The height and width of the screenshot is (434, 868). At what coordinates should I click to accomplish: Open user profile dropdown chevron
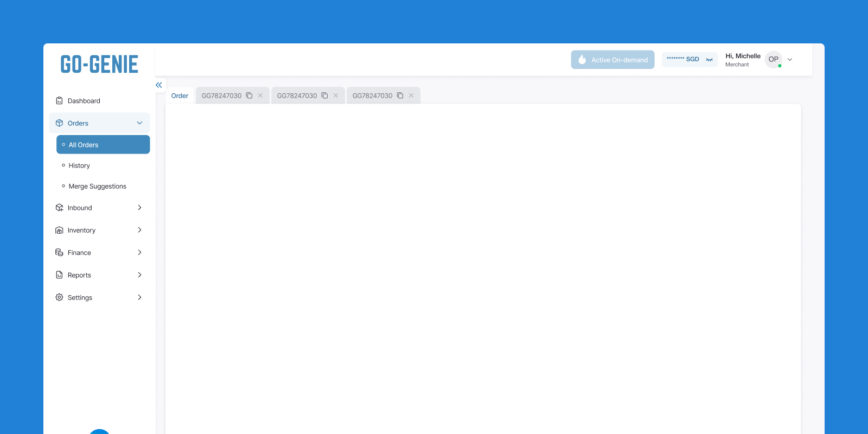click(x=790, y=60)
